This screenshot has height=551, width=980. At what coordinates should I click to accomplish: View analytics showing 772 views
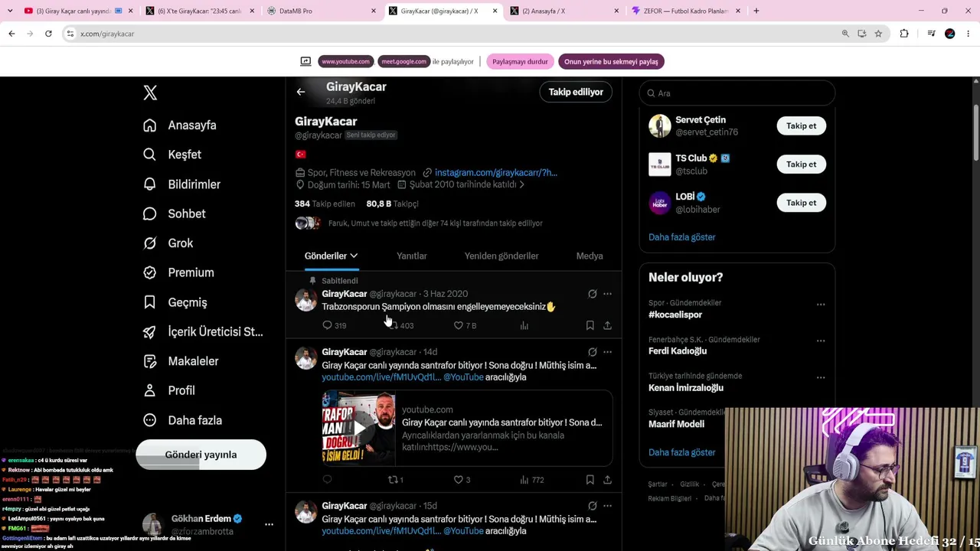pyautogui.click(x=531, y=480)
